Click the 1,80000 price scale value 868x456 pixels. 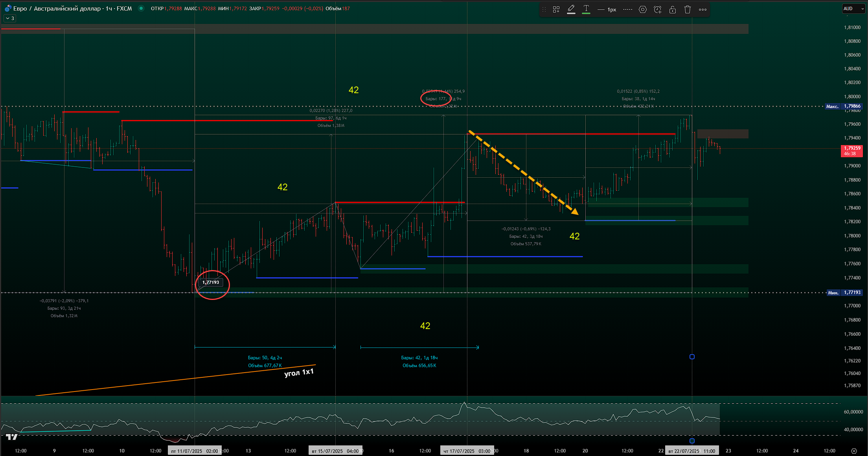point(852,96)
